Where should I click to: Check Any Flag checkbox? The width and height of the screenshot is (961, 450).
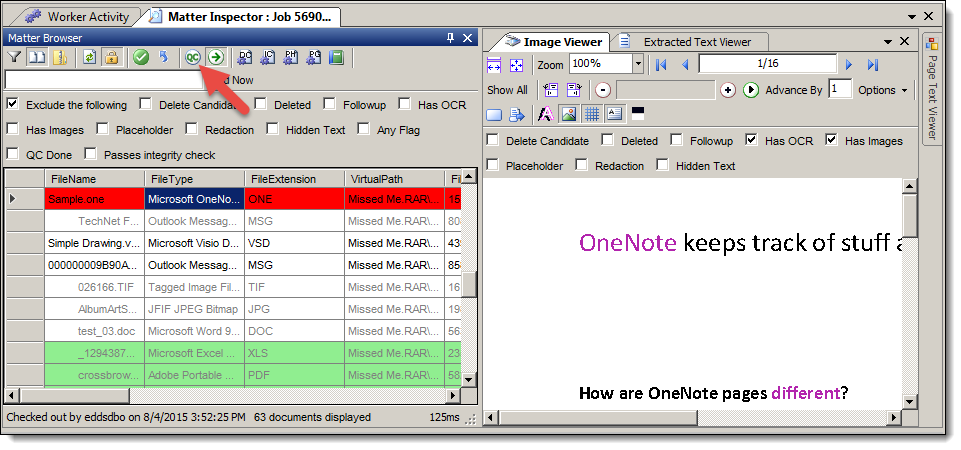(x=363, y=129)
